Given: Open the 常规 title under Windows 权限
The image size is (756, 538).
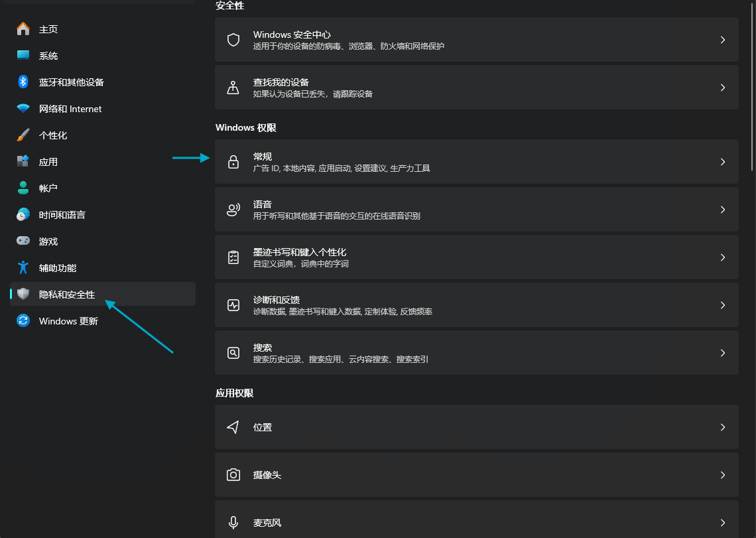Looking at the screenshot, I should point(263,157).
